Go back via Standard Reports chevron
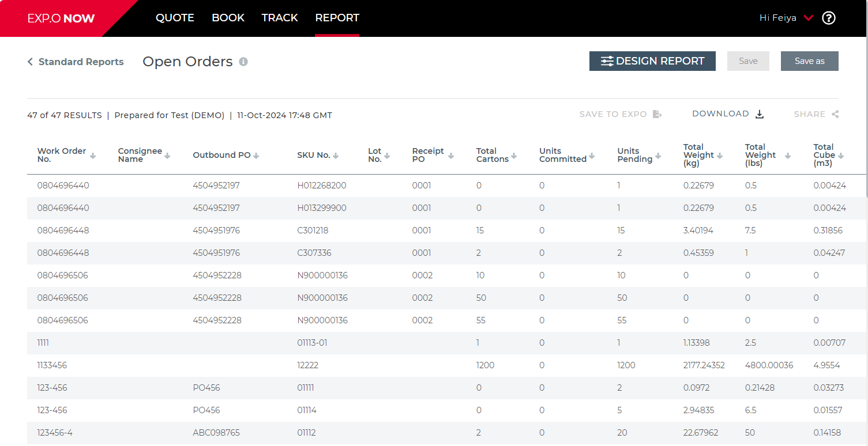Screen dimensions: 868x446 (30, 62)
